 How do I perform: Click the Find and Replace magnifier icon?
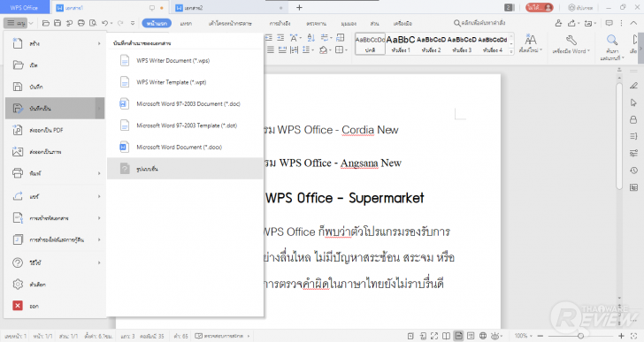tap(612, 40)
